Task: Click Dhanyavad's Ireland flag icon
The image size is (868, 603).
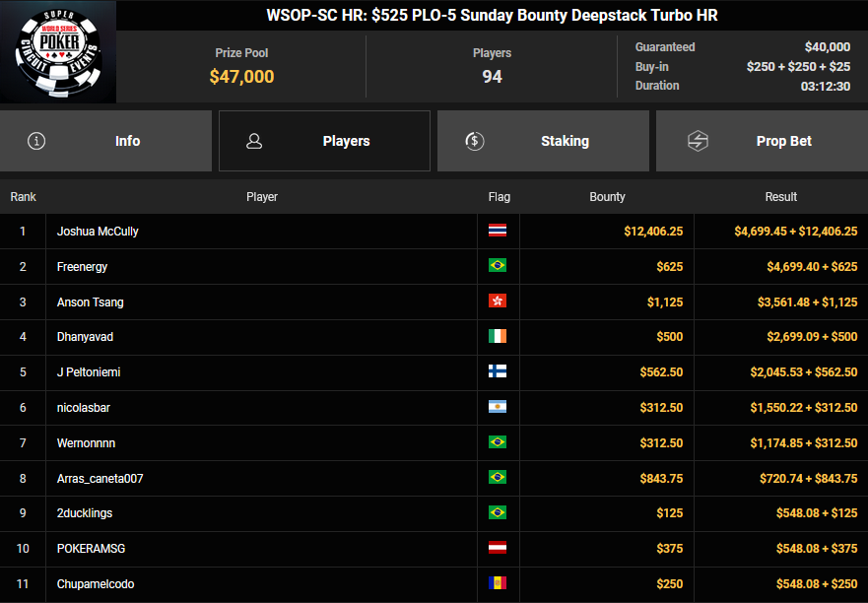Action: click(x=498, y=337)
